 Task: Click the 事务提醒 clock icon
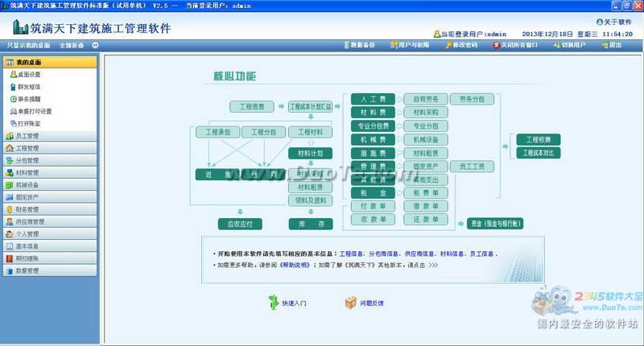(13, 99)
